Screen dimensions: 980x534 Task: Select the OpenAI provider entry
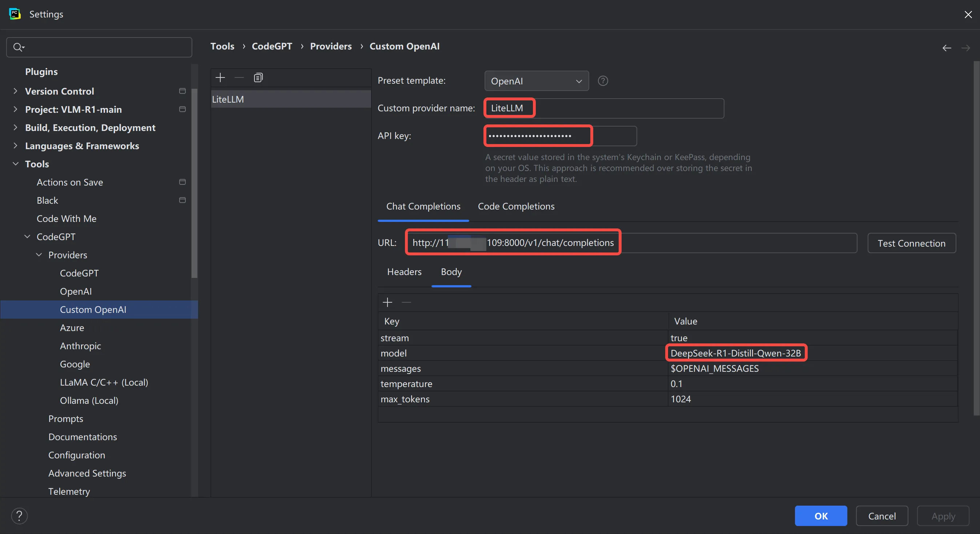[x=76, y=291]
